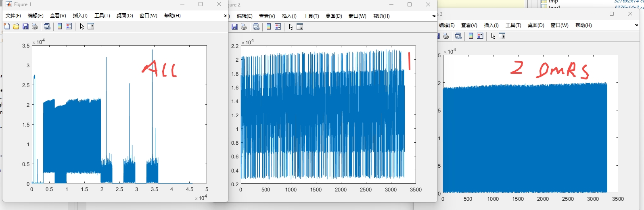The image size is (644, 210).
Task: Open 帮助(H) menu in Figure 1
Action: 172,15
